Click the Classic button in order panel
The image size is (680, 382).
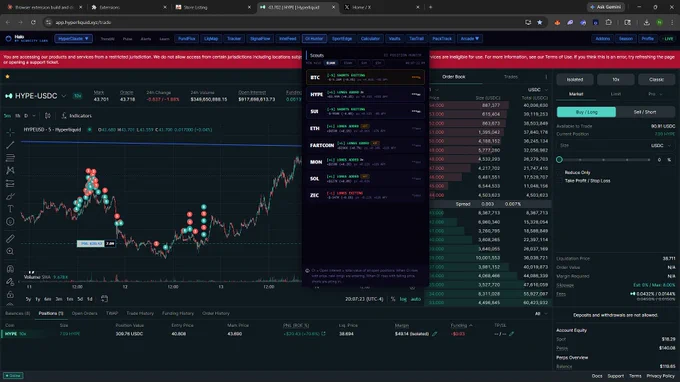[656, 79]
